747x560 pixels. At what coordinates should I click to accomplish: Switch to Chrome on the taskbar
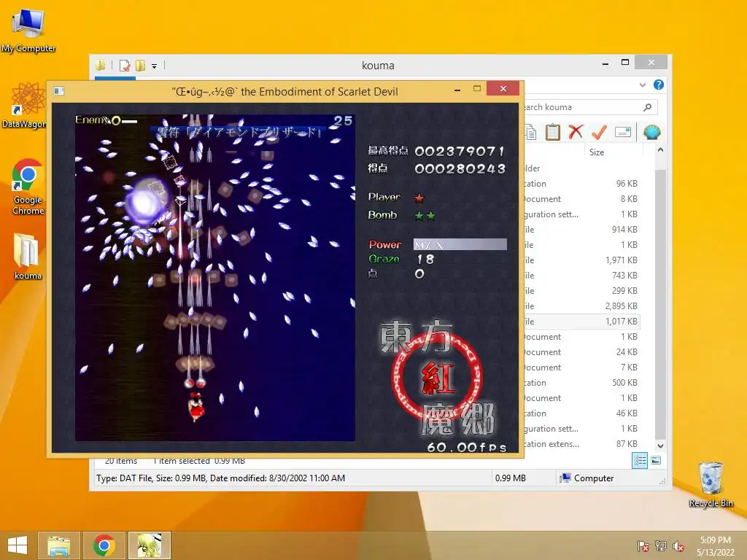pos(104,545)
